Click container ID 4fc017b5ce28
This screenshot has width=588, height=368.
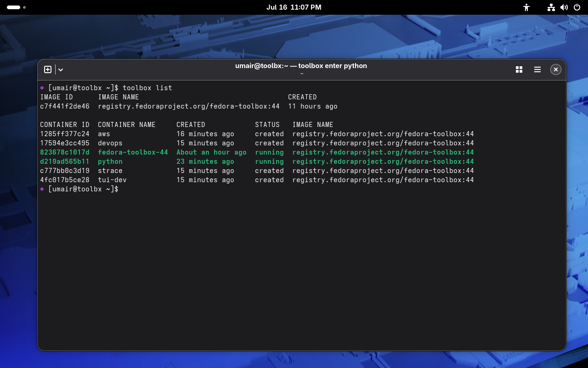tap(65, 180)
